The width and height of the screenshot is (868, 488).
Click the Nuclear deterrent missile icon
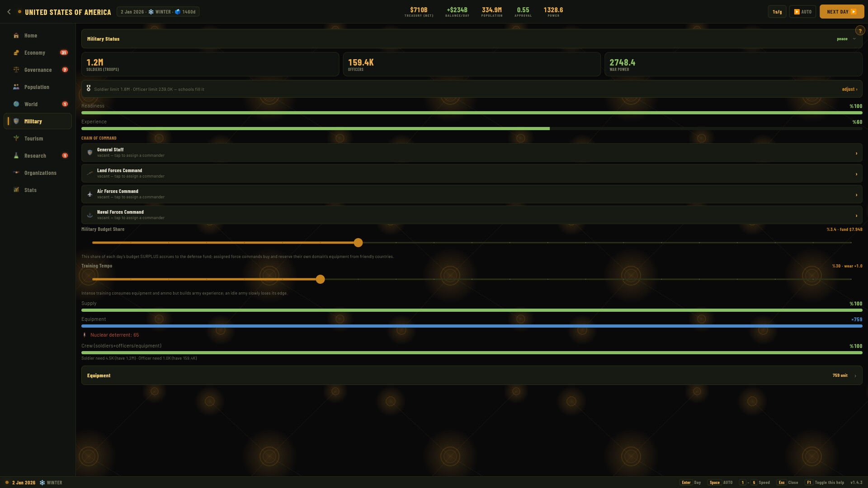[85, 335]
